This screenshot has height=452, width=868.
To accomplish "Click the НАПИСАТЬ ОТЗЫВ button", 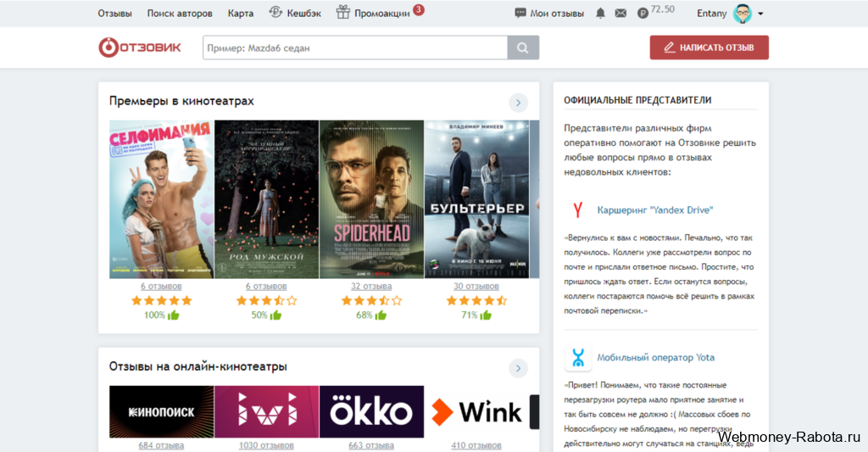I will click(x=709, y=47).
